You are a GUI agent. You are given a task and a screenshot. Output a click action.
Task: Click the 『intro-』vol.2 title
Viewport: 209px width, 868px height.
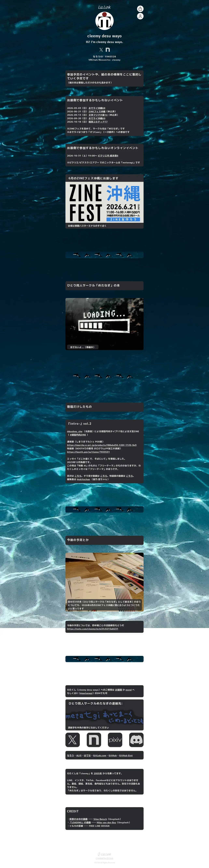[79, 424]
